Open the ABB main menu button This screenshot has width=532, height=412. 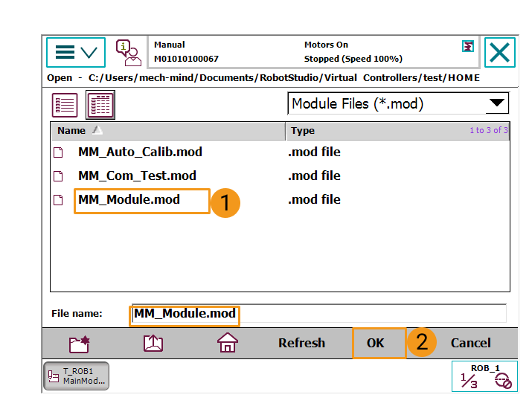click(x=76, y=53)
